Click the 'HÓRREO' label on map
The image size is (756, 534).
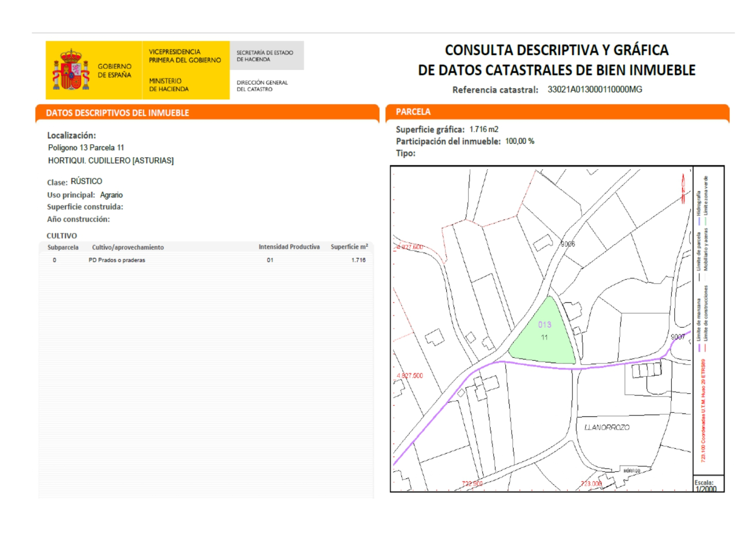pyautogui.click(x=632, y=471)
